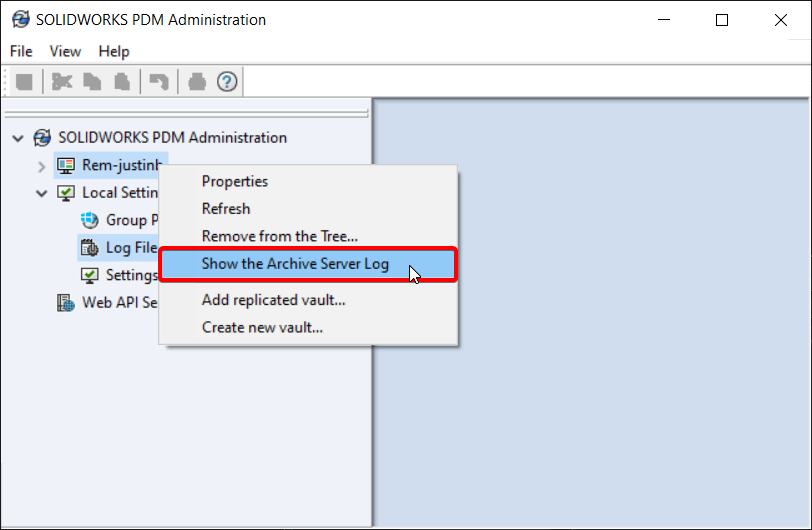The image size is (812, 530).
Task: Collapse the SOLIDWORKS PDM Administration root node
Action: (18, 138)
